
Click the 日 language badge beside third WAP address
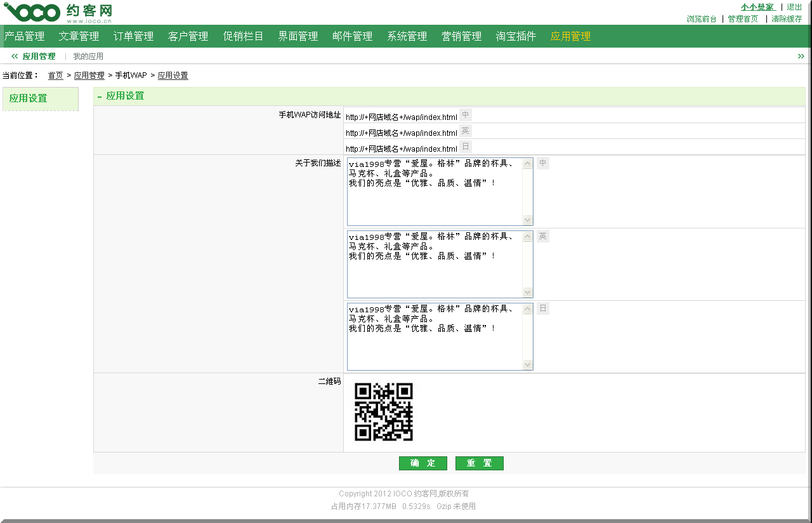click(466, 147)
